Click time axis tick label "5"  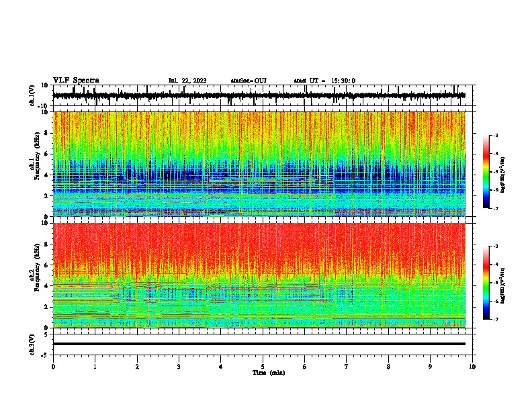[263, 367]
